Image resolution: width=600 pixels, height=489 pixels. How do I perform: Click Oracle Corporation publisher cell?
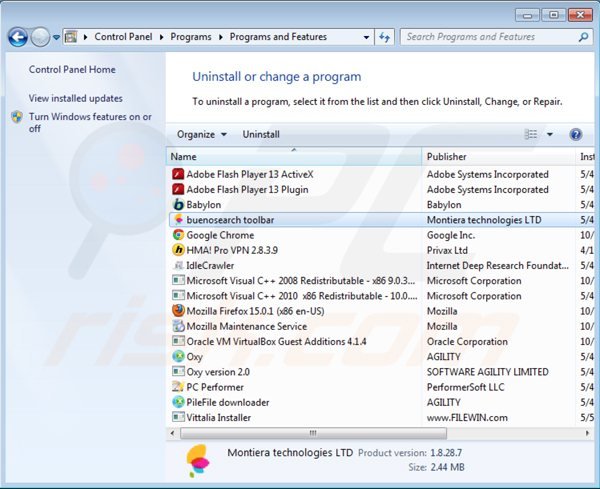coord(467,341)
